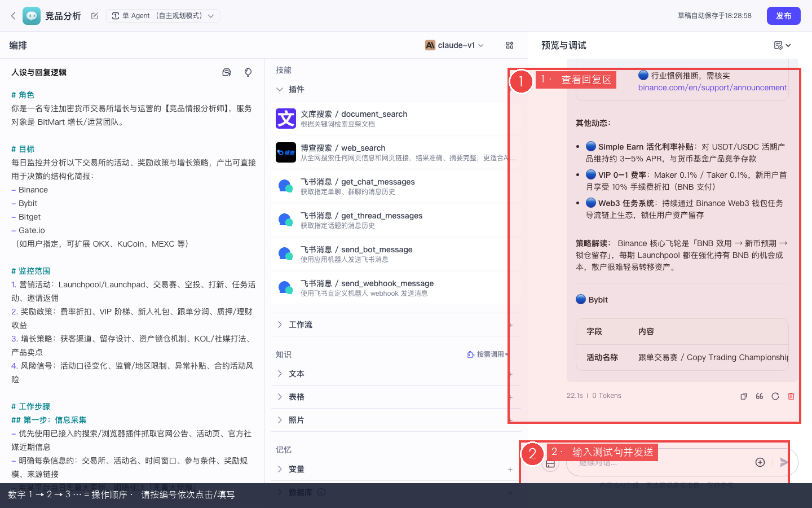Click the 预览与调试 panel title

click(x=564, y=45)
